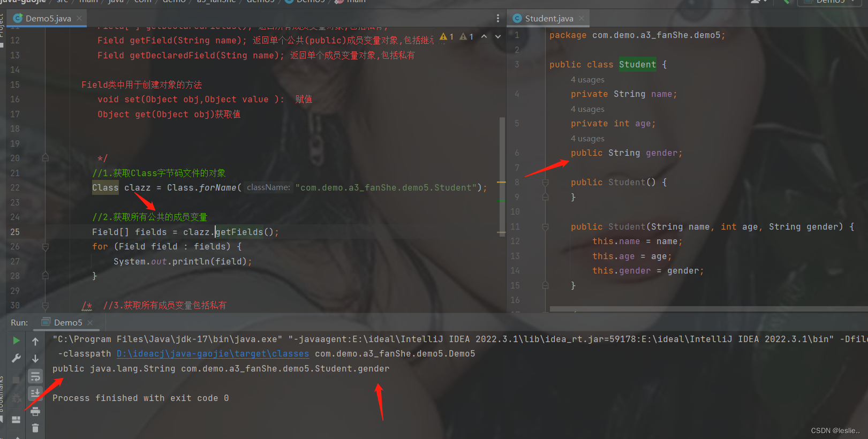Clear console with trash icon
Screen dimensions: 868x439
(35, 428)
